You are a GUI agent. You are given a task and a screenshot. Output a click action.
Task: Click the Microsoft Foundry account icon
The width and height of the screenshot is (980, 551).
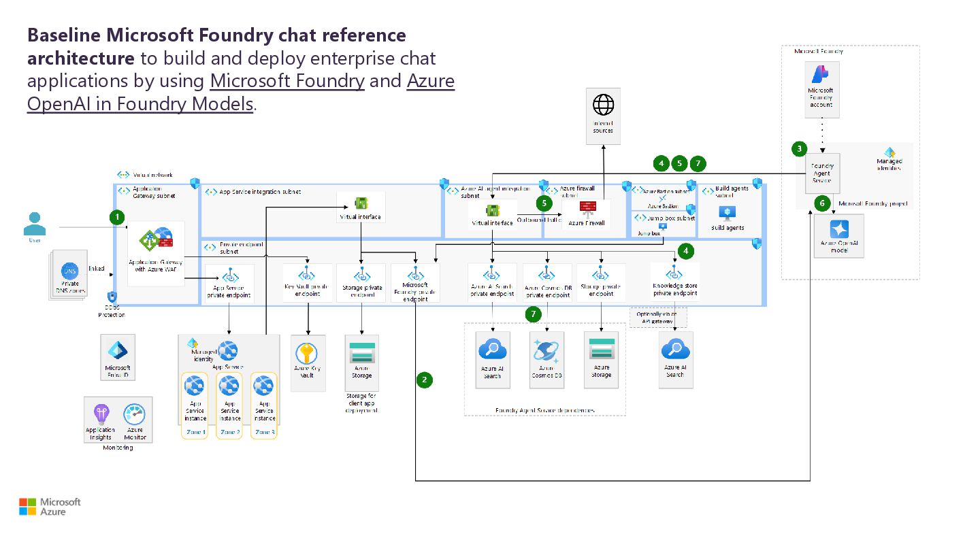point(820,74)
